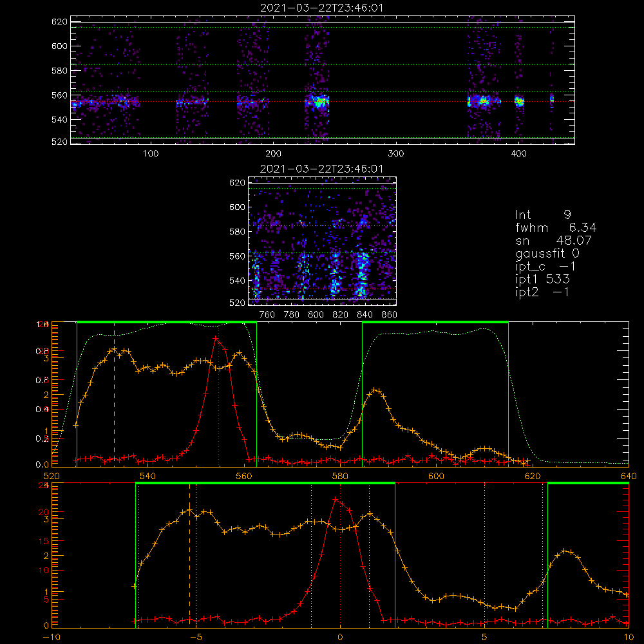Click the left thick green bar atop 520–640 plot
This screenshot has height=644, width=644.
pyautogui.click(x=167, y=322)
